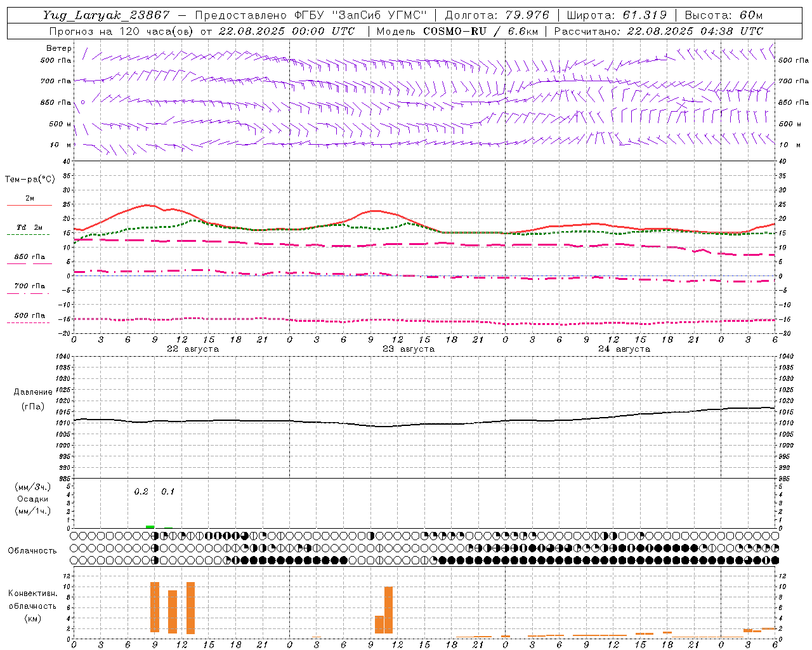Select the latitude value 61.319
The height and width of the screenshot is (650, 812).
(645, 15)
